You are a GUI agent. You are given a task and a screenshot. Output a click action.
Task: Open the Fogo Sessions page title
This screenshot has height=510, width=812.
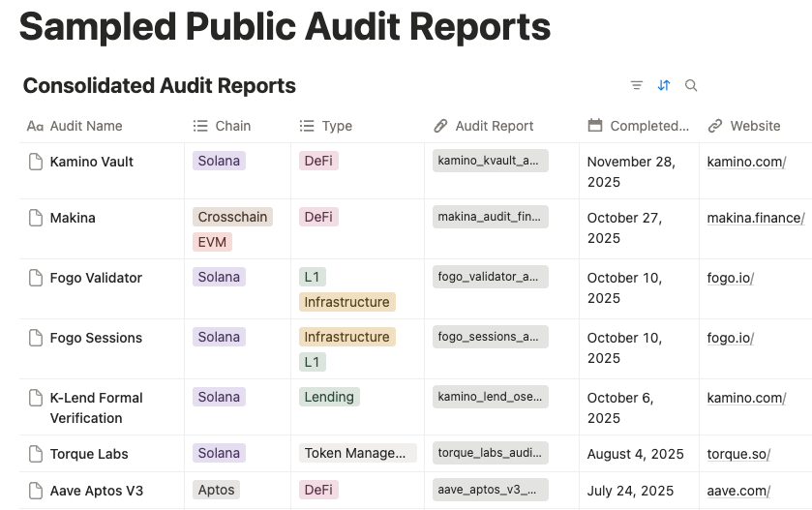96,338
